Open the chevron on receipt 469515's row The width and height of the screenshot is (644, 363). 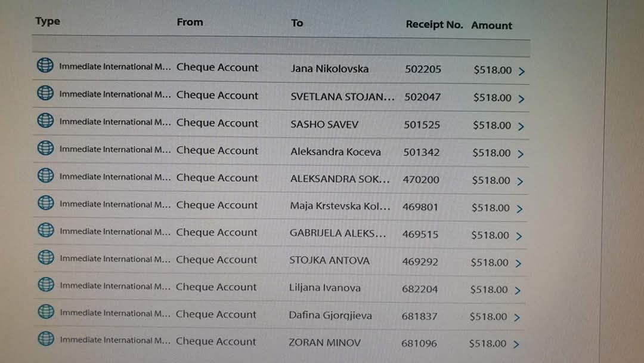(x=518, y=236)
